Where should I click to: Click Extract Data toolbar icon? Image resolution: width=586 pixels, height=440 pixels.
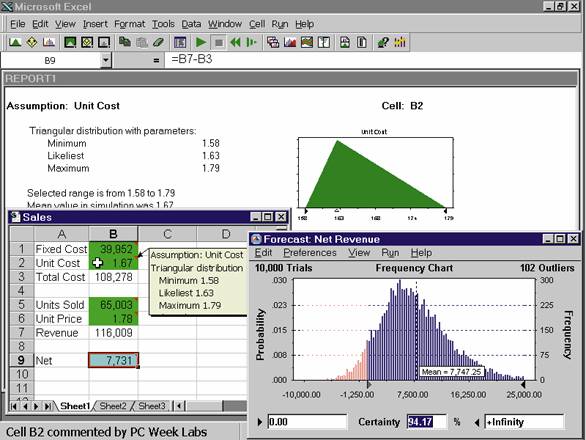click(x=362, y=42)
